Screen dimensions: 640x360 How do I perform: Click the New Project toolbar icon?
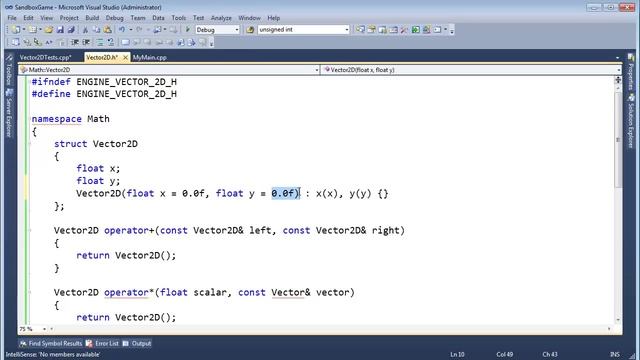[16, 30]
